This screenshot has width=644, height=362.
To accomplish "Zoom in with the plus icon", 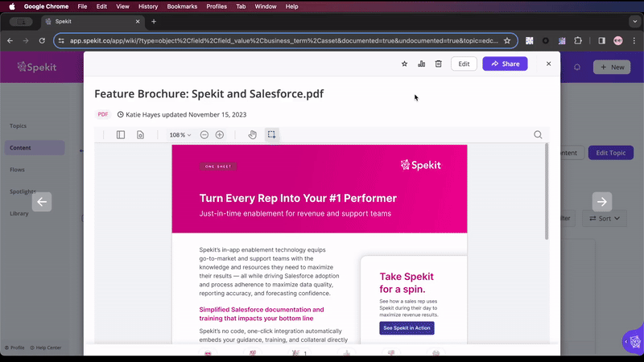I will [x=220, y=134].
